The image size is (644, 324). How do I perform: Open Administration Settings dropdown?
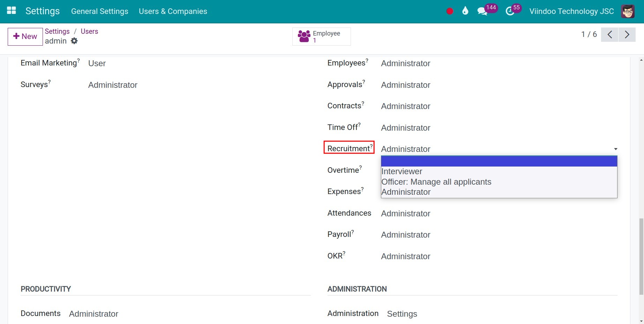click(x=502, y=314)
